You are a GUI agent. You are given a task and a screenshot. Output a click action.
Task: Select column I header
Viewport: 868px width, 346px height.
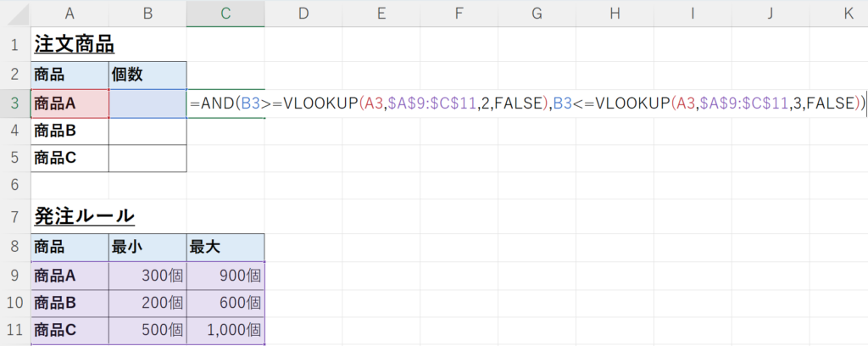tap(693, 14)
